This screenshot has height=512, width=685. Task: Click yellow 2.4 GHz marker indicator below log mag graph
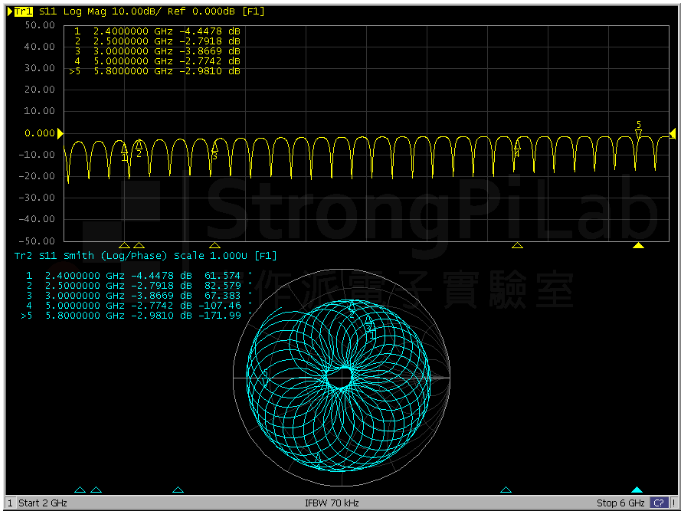(x=125, y=245)
